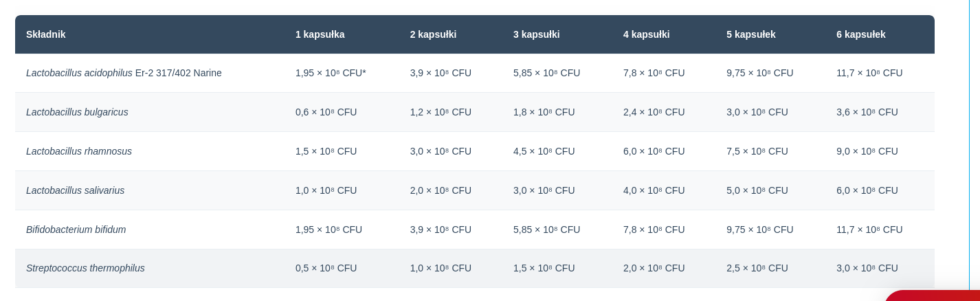Select Lactobacillus bulgaricus 6 kapsułek value 3,6
The height and width of the screenshot is (301, 980).
pos(867,112)
